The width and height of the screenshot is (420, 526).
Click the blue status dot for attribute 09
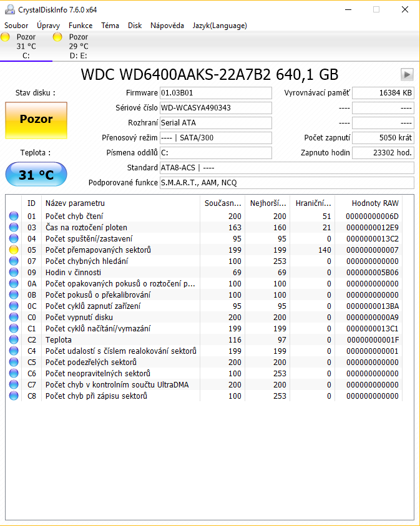click(x=14, y=273)
